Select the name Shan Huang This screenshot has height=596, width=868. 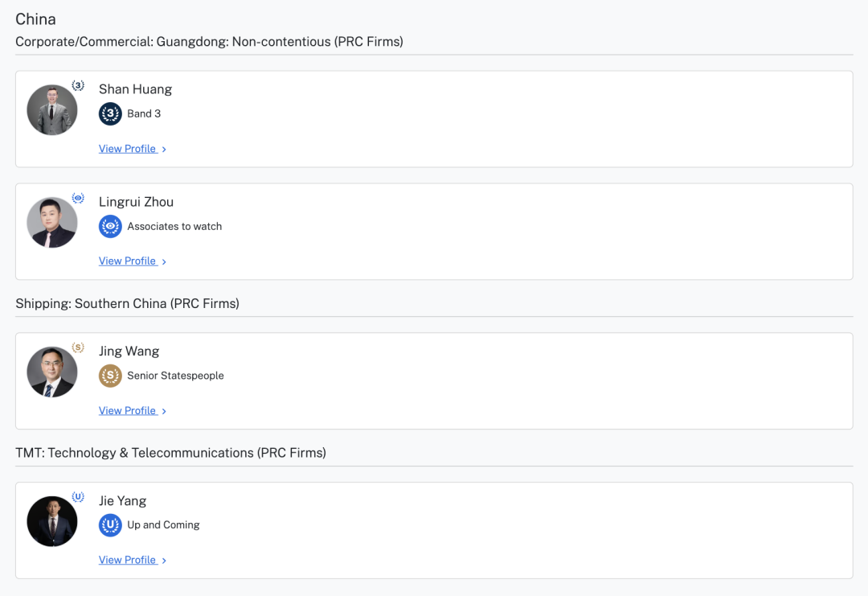tap(135, 89)
